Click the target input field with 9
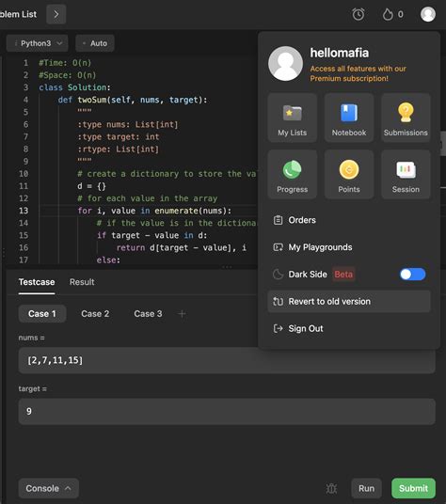 (x=227, y=412)
